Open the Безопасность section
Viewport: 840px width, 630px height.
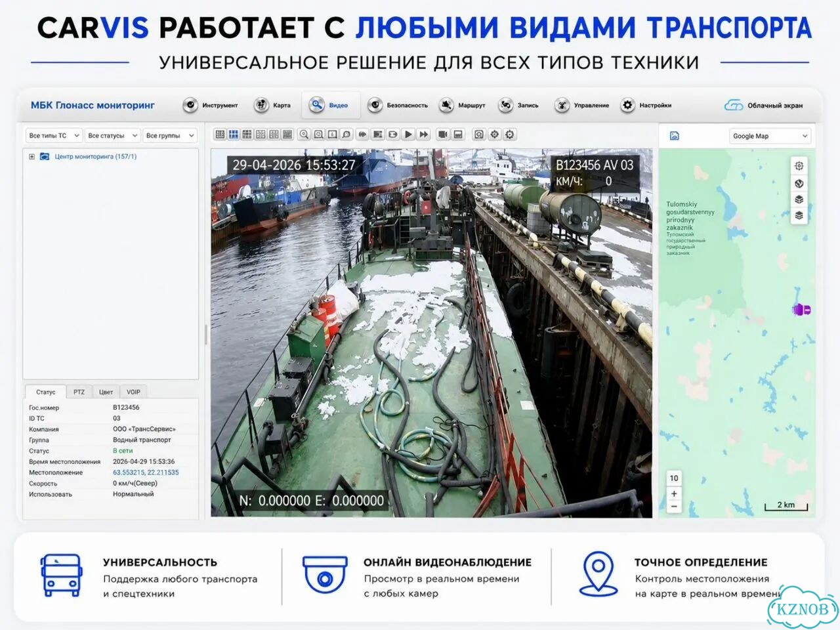tap(398, 105)
